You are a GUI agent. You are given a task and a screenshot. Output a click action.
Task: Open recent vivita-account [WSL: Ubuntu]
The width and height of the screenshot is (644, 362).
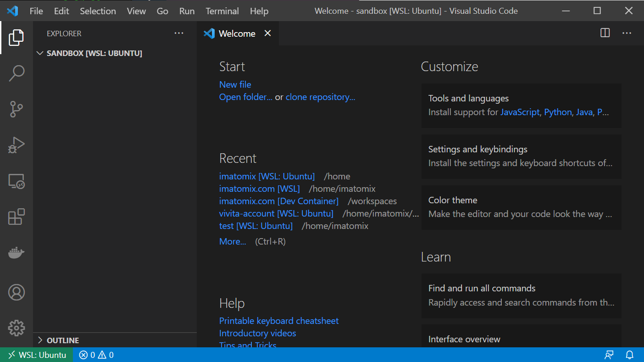pyautogui.click(x=276, y=213)
